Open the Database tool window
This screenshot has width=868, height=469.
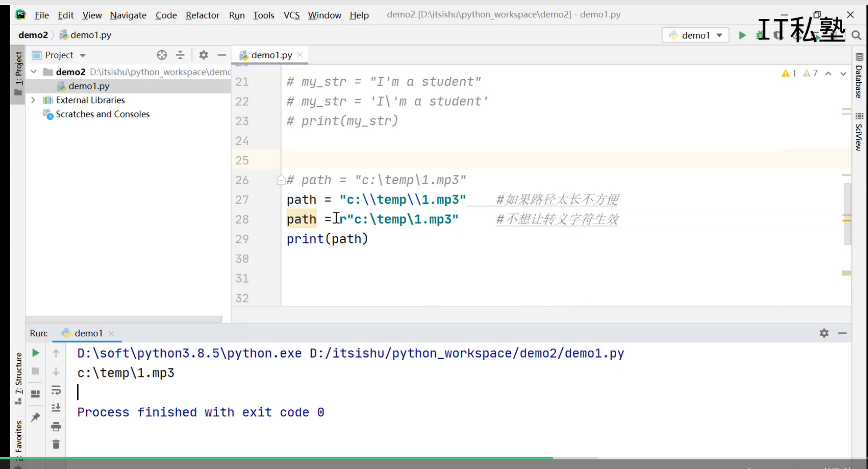click(859, 75)
